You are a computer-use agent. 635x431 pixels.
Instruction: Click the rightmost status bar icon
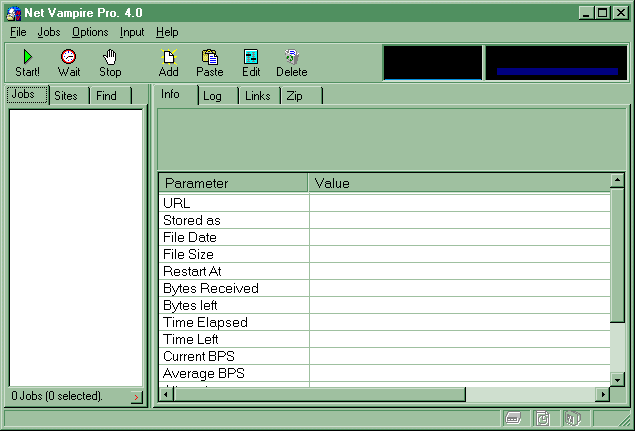572,419
